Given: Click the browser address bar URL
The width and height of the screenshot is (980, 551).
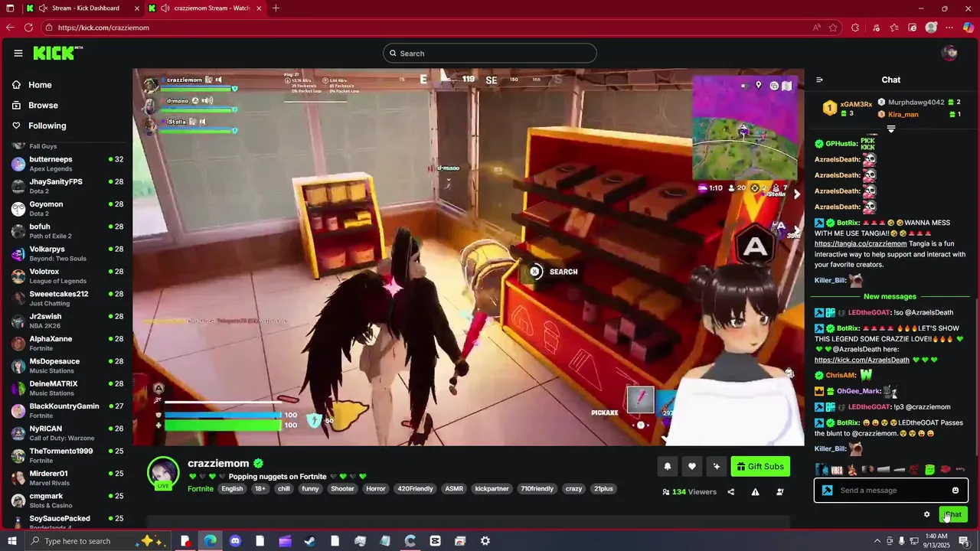Looking at the screenshot, I should coord(103,28).
